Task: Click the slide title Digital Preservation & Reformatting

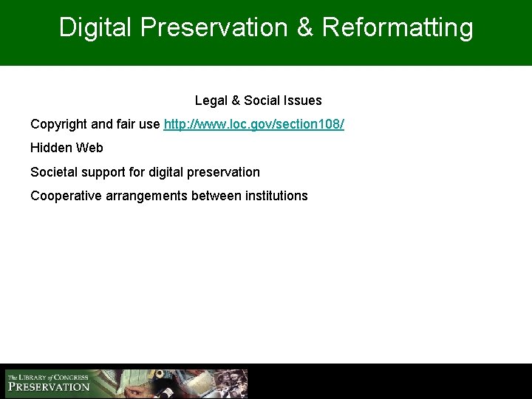Action: tap(266, 28)
